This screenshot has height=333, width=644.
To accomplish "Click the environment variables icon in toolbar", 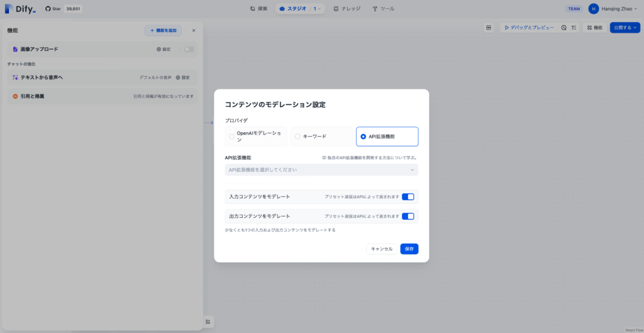I will point(489,28).
